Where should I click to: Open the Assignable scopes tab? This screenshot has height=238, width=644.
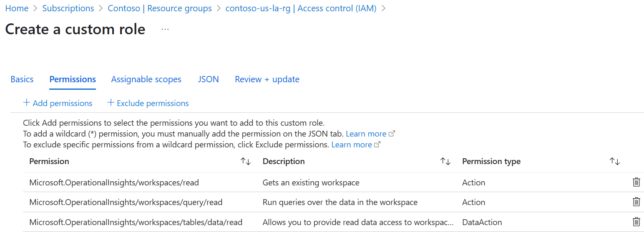point(146,79)
